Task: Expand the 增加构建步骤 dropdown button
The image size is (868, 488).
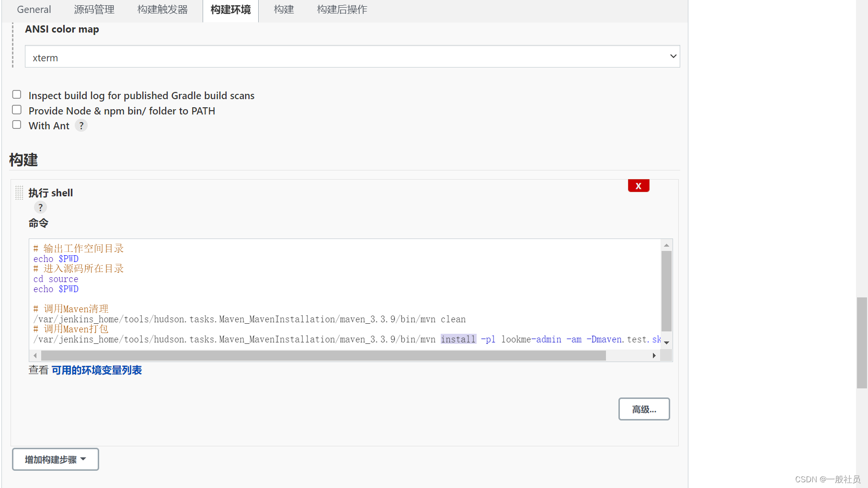Action: click(x=56, y=459)
